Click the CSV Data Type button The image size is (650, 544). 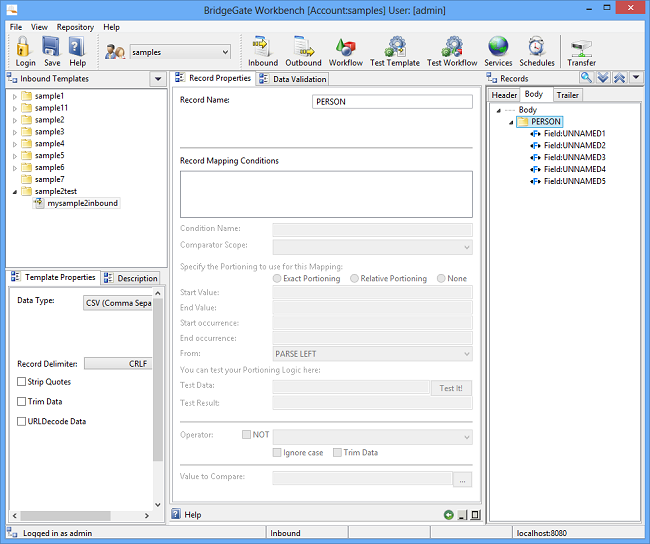118,303
